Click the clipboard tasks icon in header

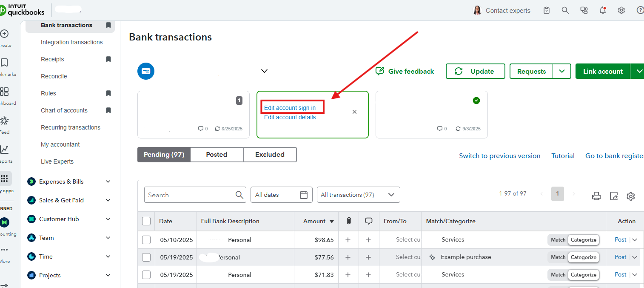[547, 11]
